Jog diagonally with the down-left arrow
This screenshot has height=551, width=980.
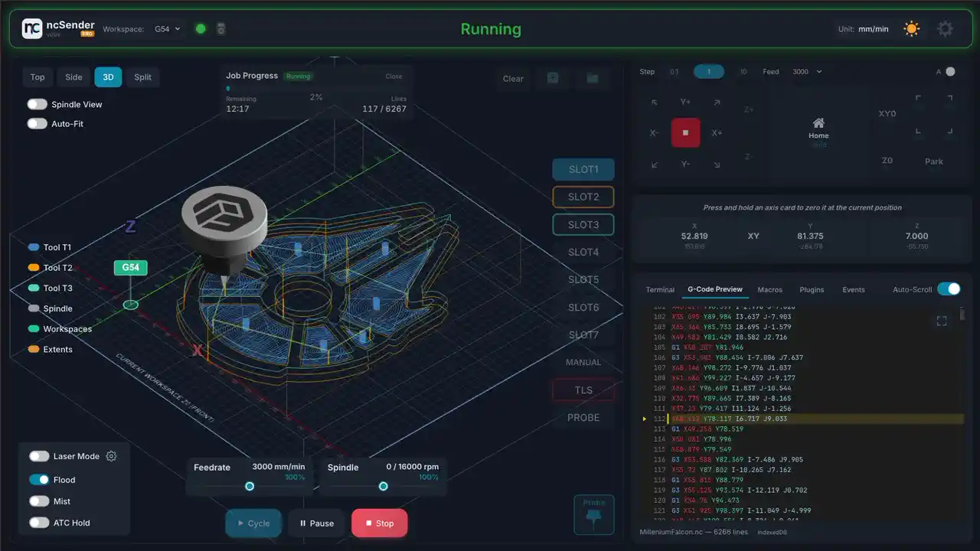pyautogui.click(x=655, y=165)
